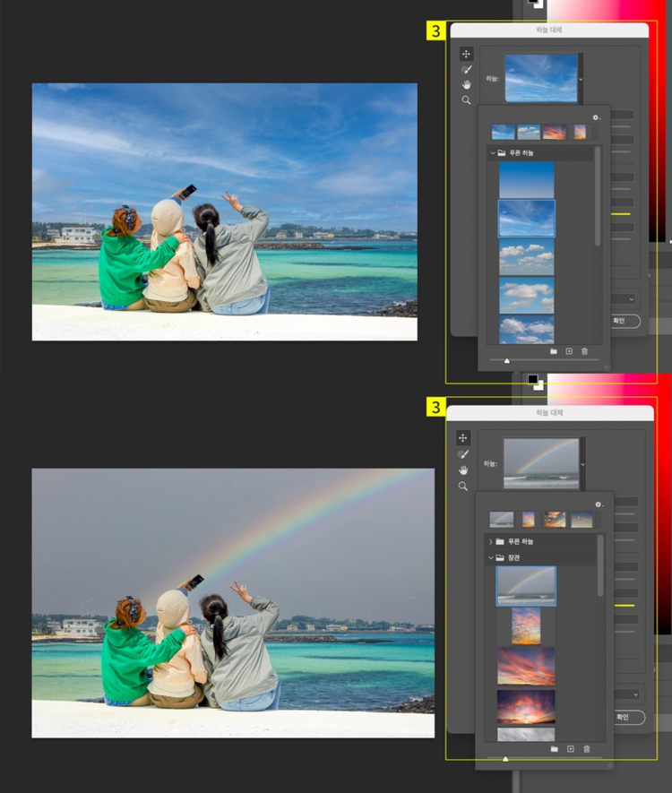This screenshot has width=672, height=793.
Task: Choose plain gradient blue sky thumbnail
Action: tap(526, 180)
